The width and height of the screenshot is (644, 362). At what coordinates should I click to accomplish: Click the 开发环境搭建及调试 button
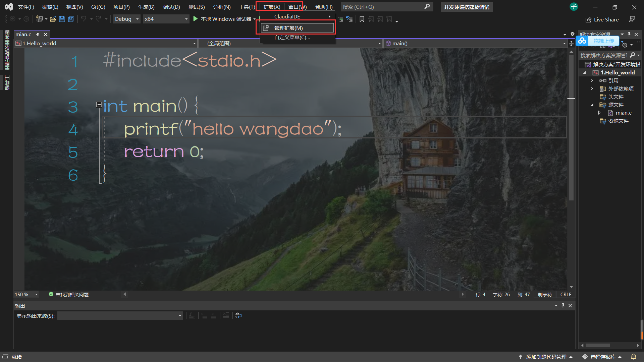click(466, 7)
